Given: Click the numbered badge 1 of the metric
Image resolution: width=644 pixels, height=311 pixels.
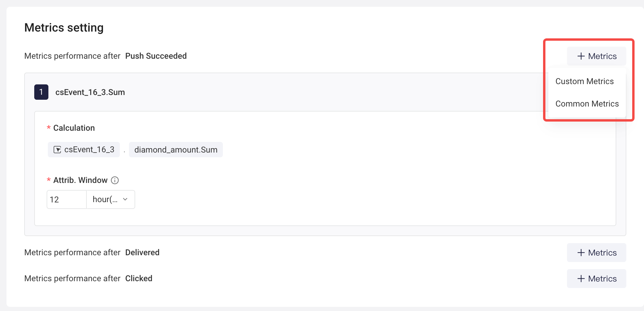Looking at the screenshot, I should point(41,92).
